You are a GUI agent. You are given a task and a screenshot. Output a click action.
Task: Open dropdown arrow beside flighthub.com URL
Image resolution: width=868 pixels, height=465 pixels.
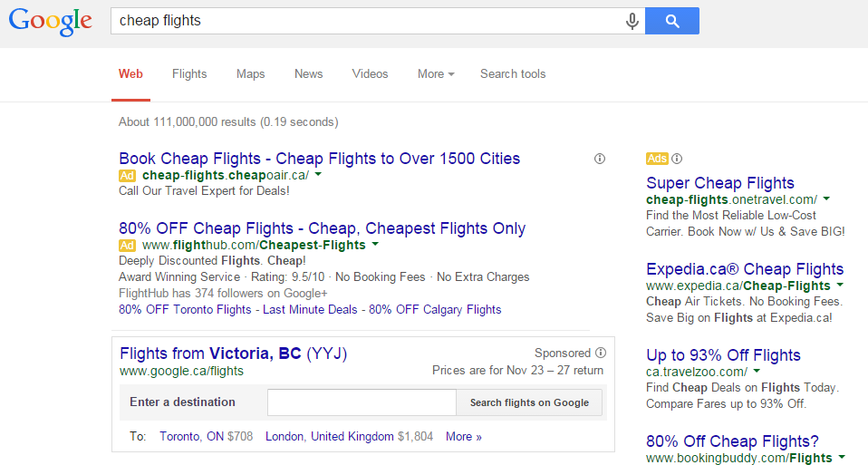click(375, 245)
